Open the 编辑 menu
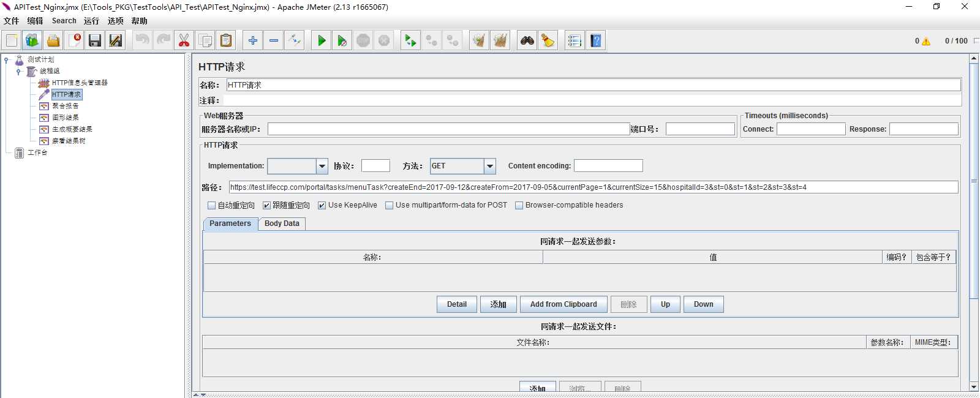 pos(35,21)
